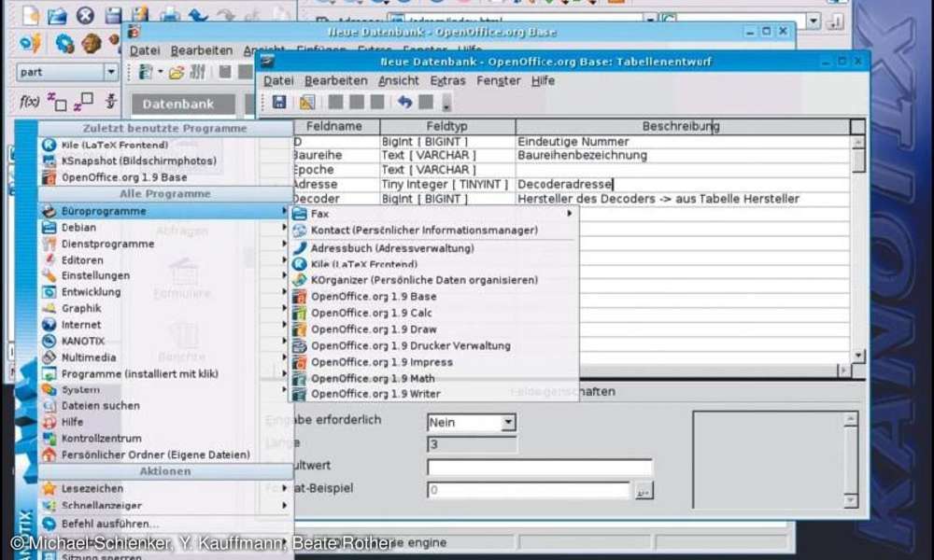Click the '...' button beside Format-Beispiel
Viewport: 934px width, 560px height.
[643, 490]
